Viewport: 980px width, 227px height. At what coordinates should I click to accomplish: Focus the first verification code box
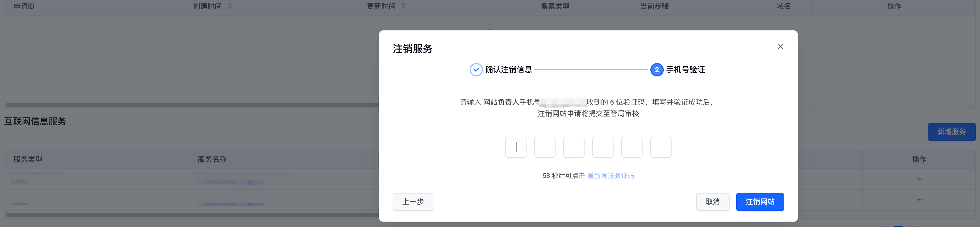[x=515, y=147]
